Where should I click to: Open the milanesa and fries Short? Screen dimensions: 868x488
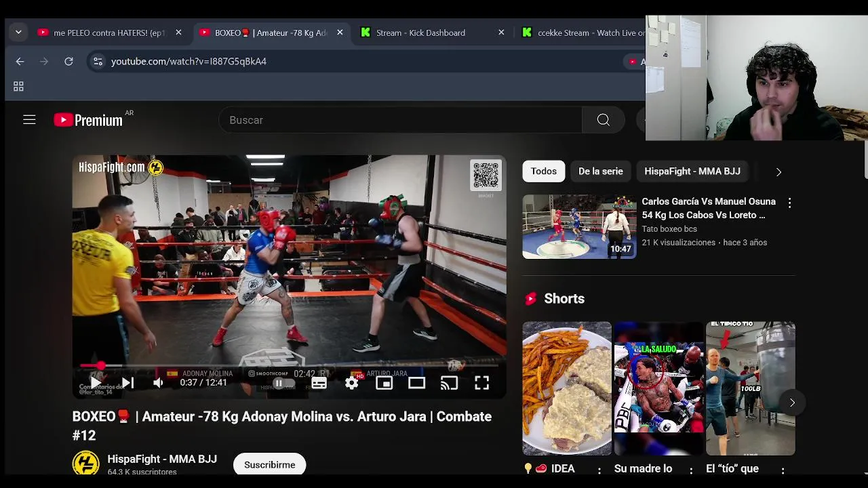tap(567, 388)
